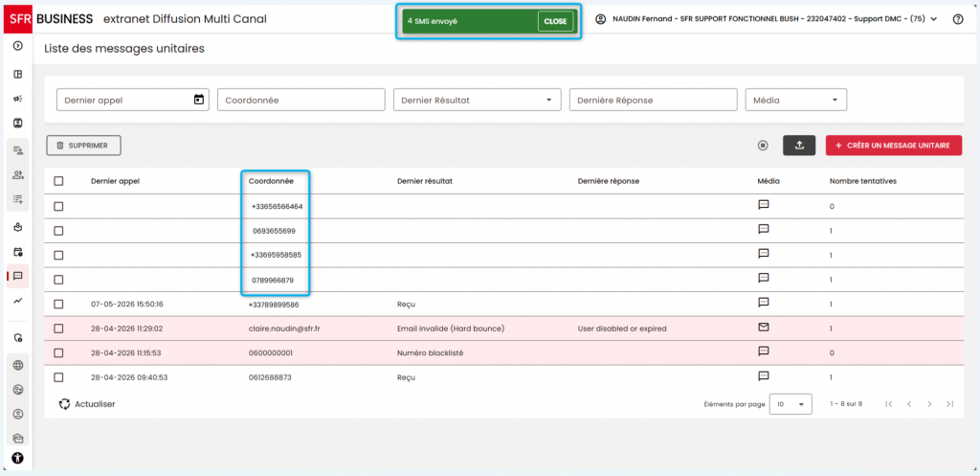Tick the checkbox for 0693655699

[x=58, y=231]
